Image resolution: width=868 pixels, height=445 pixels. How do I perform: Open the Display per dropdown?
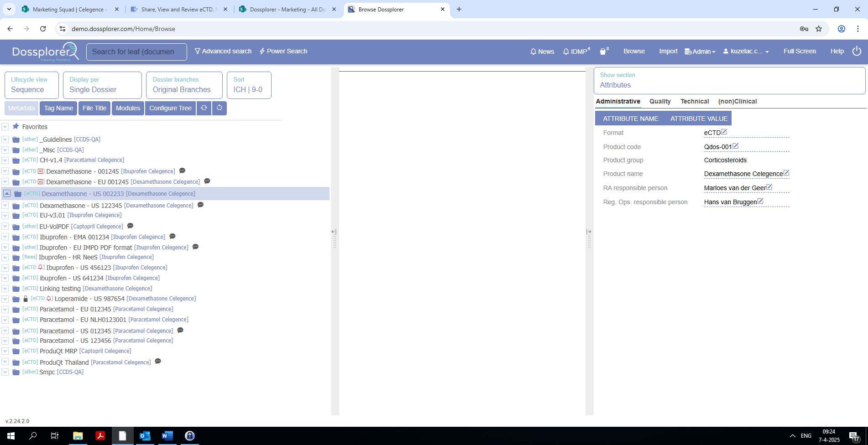point(102,85)
